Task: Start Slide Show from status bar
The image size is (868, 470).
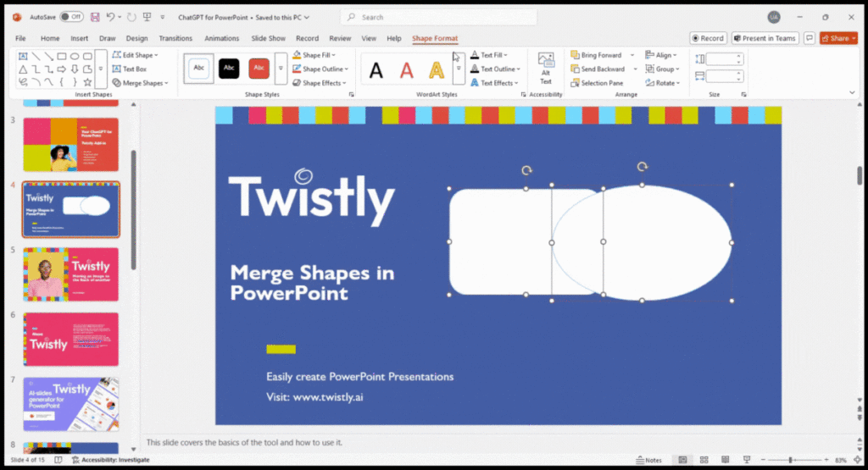Action: click(x=747, y=460)
